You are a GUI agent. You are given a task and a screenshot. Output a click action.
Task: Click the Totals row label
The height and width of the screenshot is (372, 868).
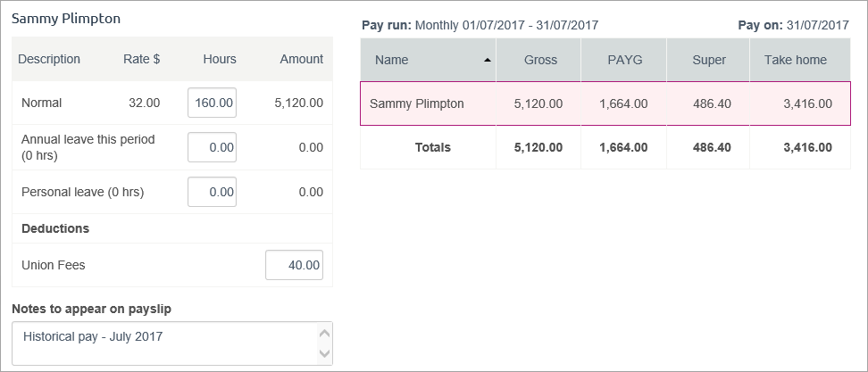point(433,147)
